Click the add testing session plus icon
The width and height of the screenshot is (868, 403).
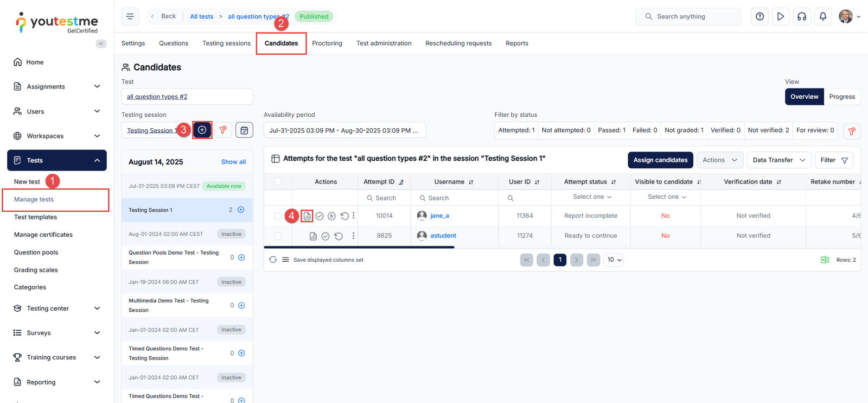(202, 130)
